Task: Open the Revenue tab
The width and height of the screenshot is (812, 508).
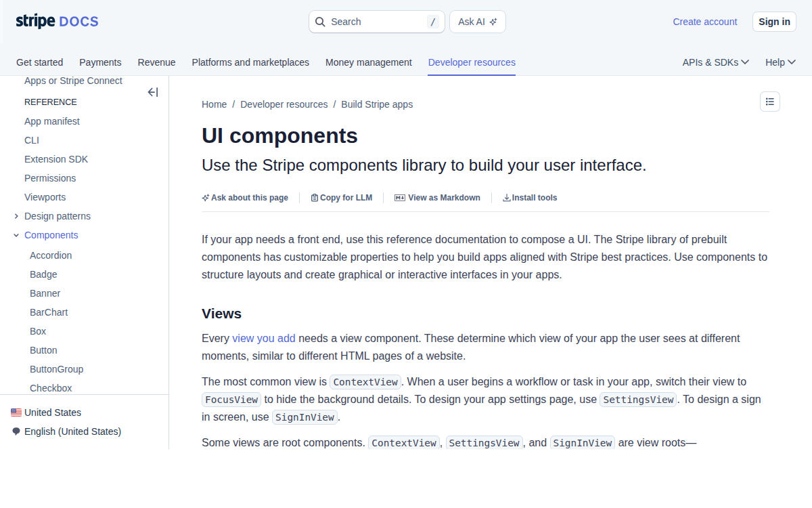Action: point(156,62)
